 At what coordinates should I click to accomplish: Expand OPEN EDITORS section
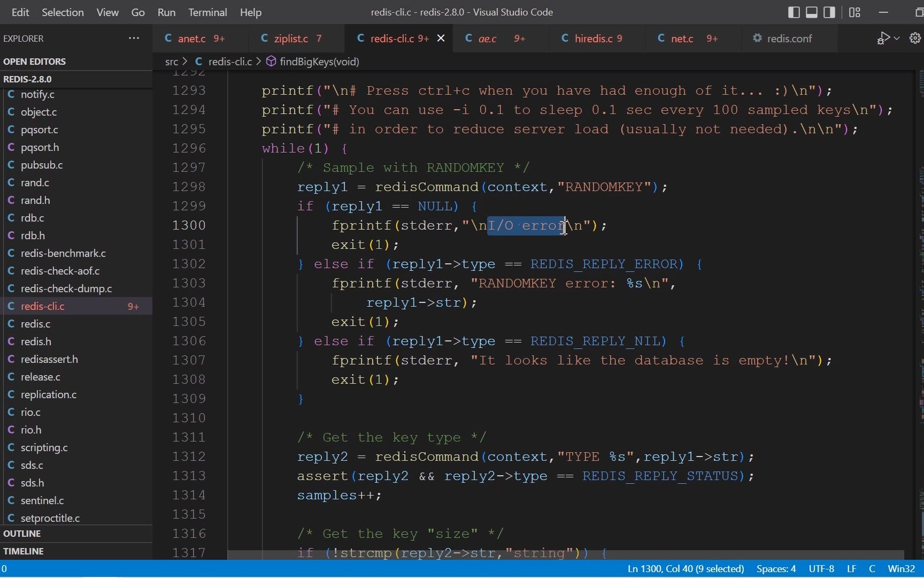click(x=76, y=62)
